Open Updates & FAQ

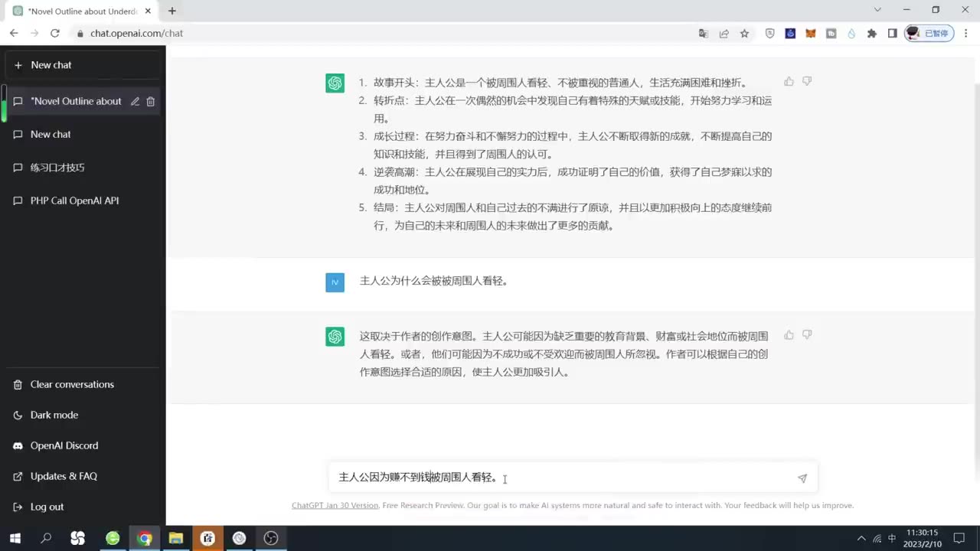point(83,476)
